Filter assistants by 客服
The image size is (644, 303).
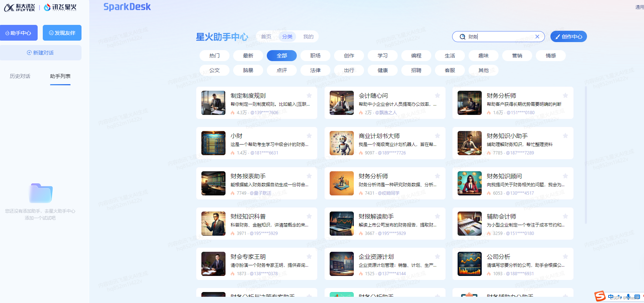point(450,70)
